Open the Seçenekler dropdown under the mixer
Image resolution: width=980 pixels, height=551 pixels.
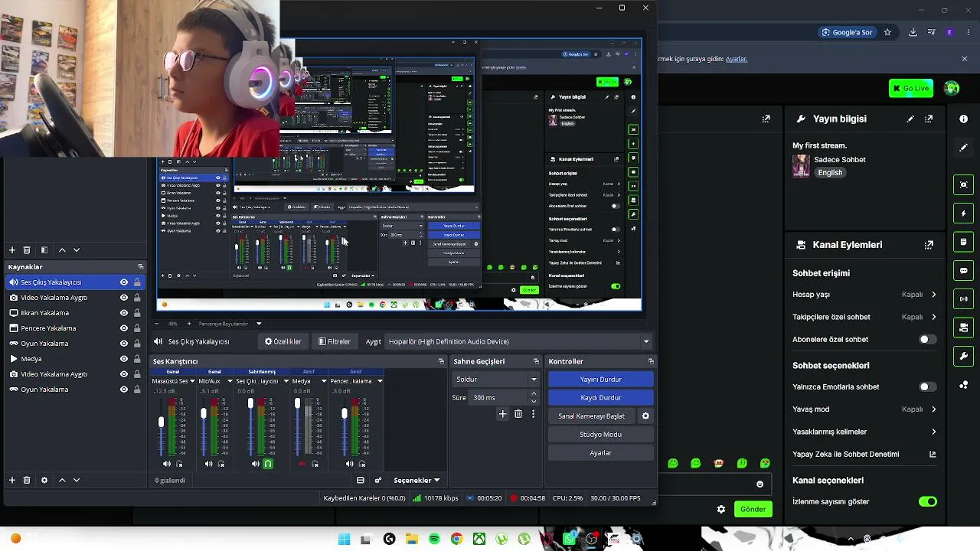(x=416, y=481)
